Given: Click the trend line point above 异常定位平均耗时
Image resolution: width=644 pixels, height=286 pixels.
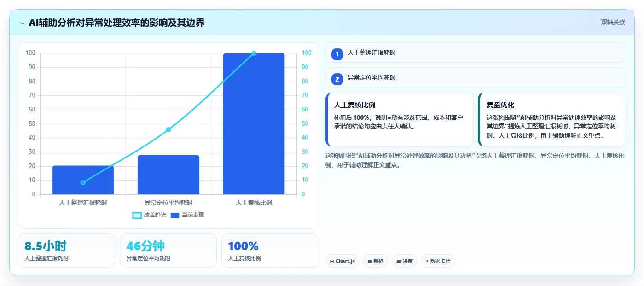Looking at the screenshot, I should 168,129.
